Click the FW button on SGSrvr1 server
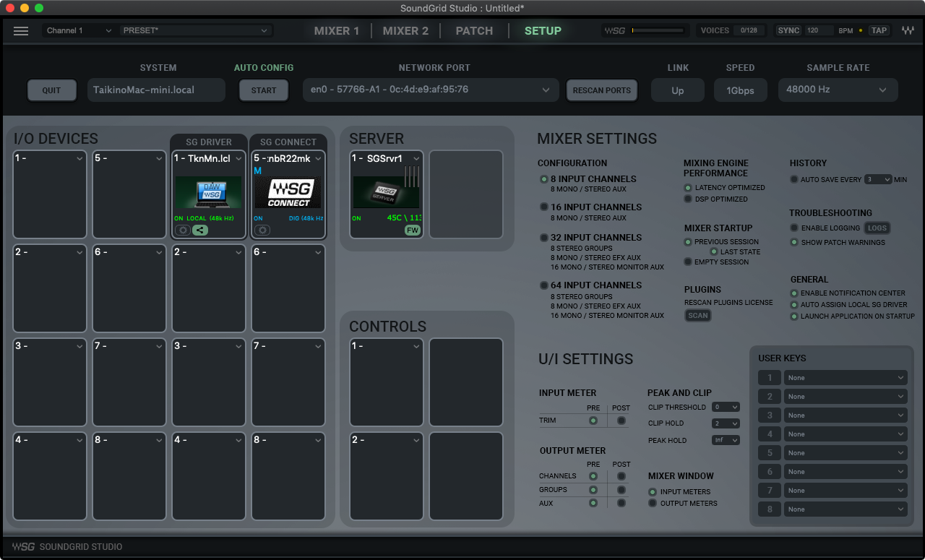 point(412,230)
